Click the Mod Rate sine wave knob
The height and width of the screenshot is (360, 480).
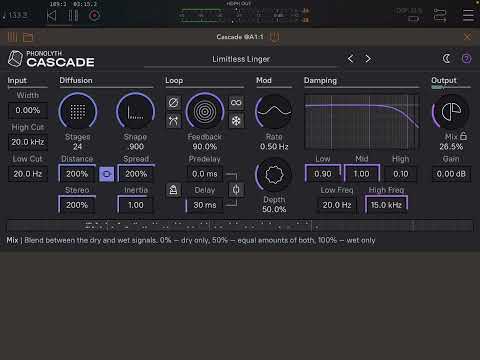(x=274, y=111)
